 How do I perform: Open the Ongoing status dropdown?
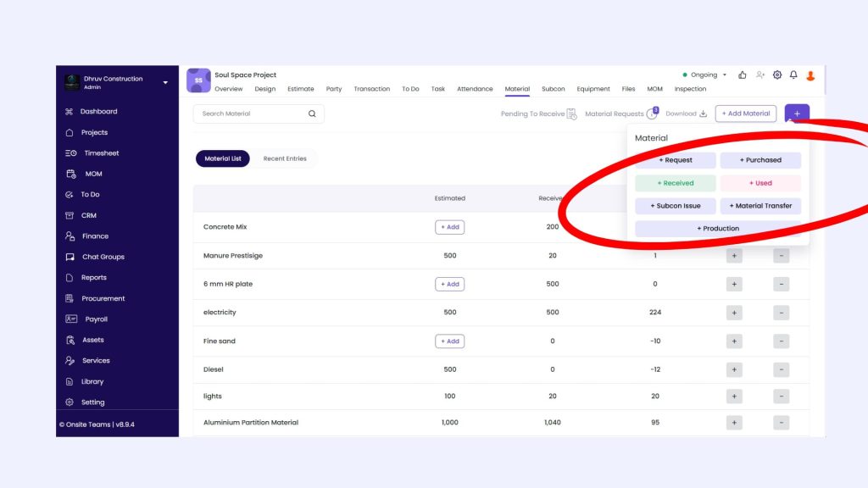(x=705, y=75)
